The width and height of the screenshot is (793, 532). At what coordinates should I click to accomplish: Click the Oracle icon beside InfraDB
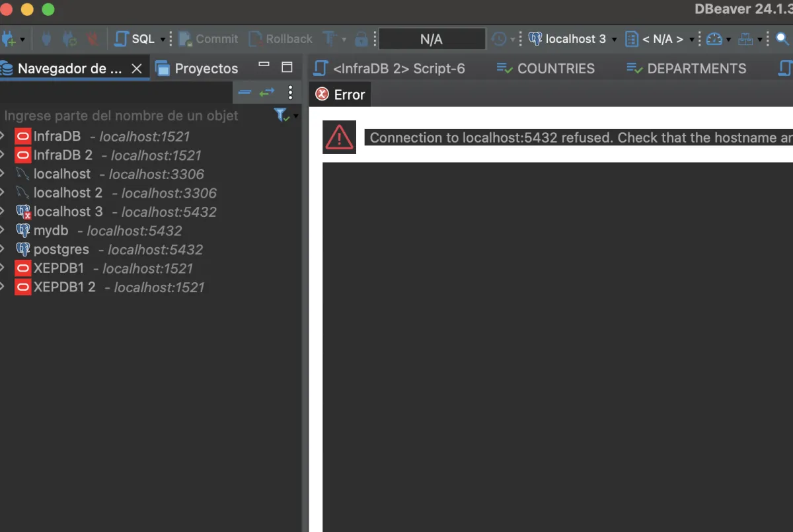coord(23,137)
